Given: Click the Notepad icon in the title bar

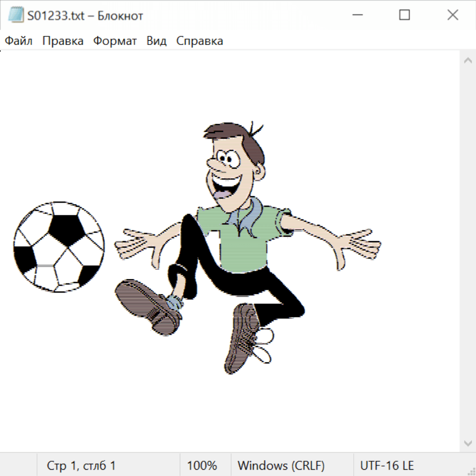Looking at the screenshot, I should (x=16, y=15).
